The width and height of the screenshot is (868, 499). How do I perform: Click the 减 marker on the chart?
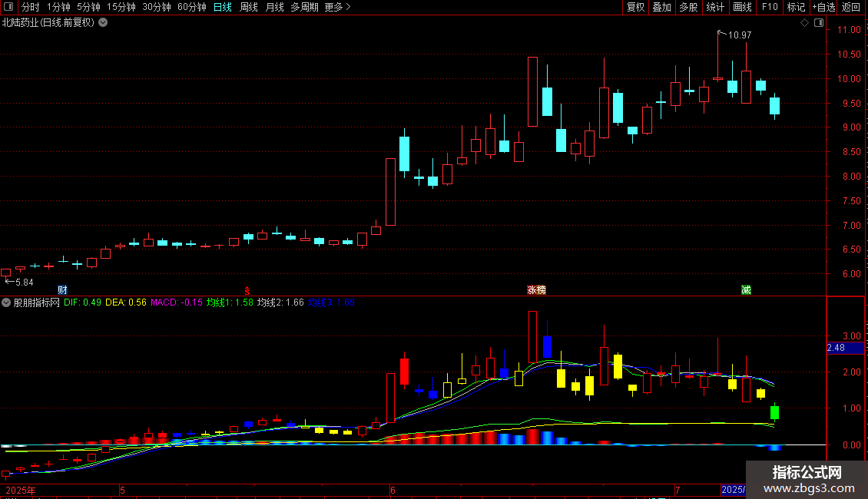click(746, 290)
